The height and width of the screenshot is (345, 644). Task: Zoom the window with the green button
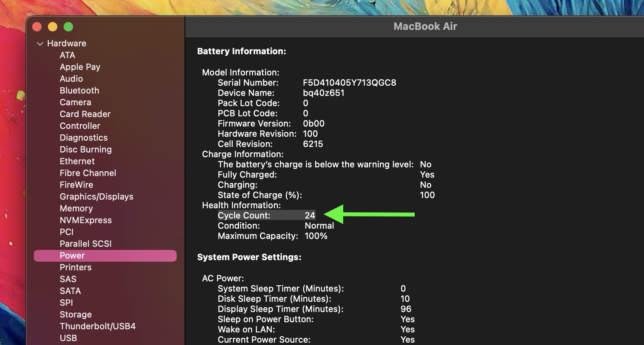click(68, 27)
